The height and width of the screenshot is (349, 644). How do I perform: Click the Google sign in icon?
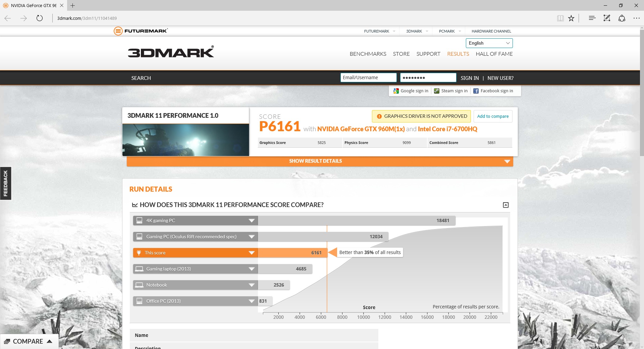(x=396, y=91)
